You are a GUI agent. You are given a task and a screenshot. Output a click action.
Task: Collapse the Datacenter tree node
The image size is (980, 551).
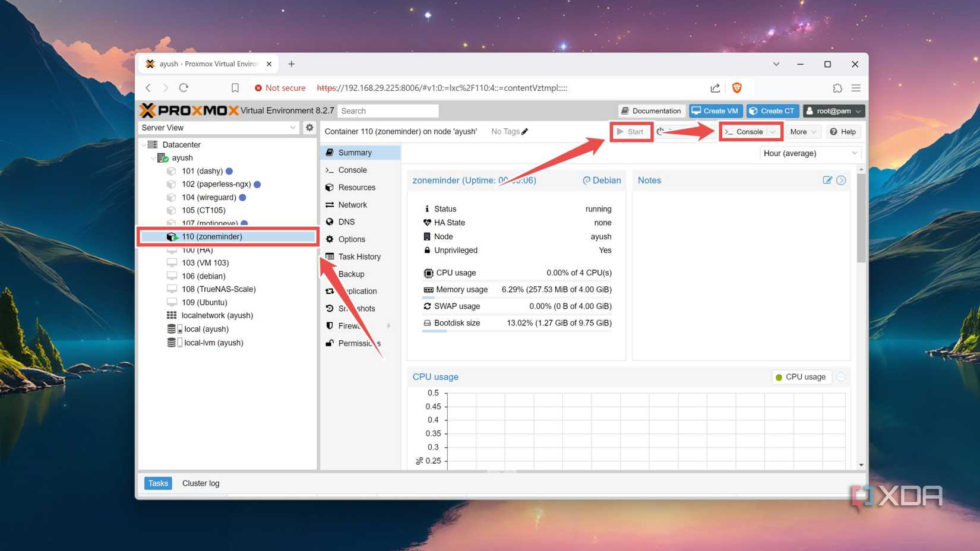[x=143, y=145]
